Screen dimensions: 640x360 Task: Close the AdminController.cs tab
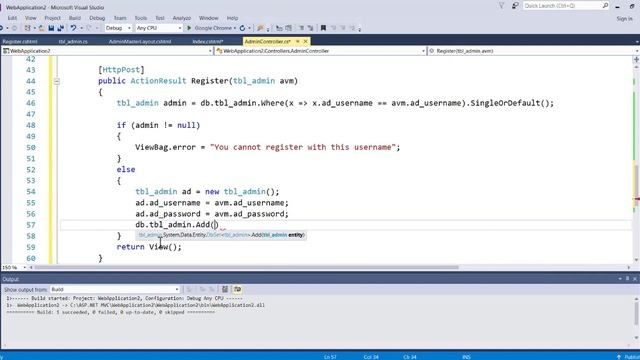[305, 41]
